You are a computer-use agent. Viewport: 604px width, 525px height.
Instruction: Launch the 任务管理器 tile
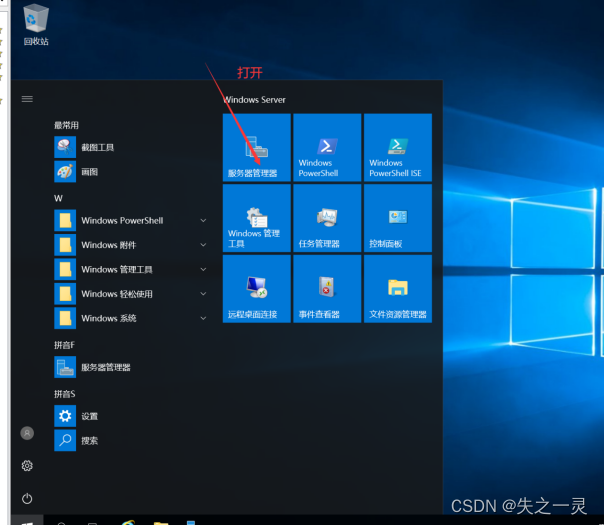[x=327, y=218]
